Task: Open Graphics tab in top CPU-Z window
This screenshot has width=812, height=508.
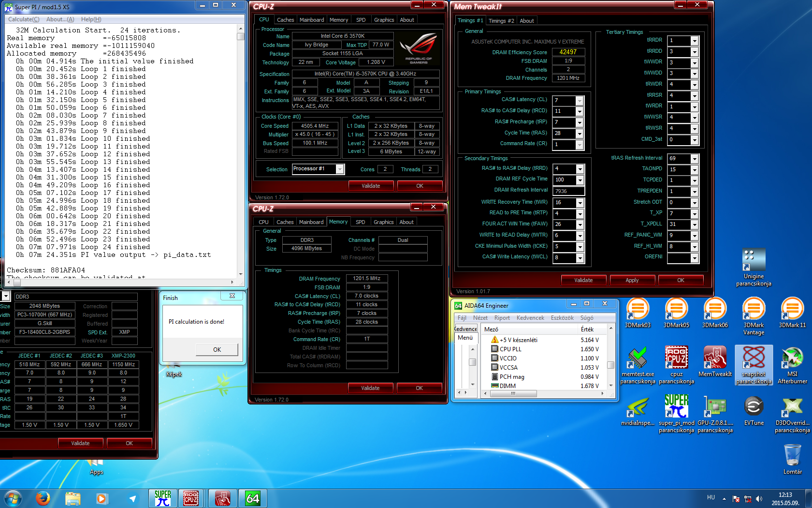Action: point(384,20)
